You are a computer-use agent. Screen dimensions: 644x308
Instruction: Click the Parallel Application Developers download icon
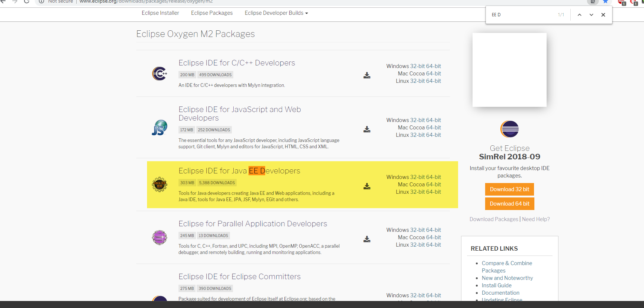[x=367, y=239]
